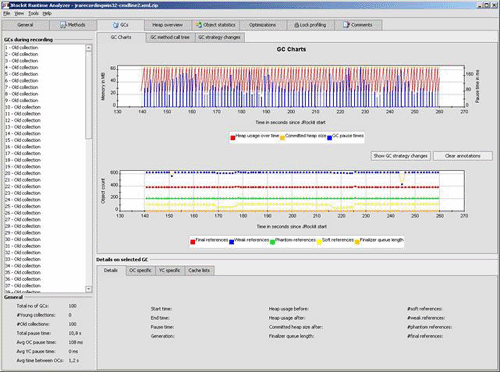500x372 pixels.
Task: Switch to the General tab
Action: pyautogui.click(x=25, y=25)
